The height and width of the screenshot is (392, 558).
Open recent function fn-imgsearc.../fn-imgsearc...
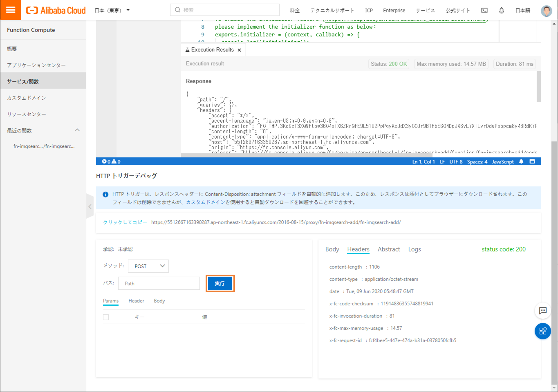coord(44,146)
